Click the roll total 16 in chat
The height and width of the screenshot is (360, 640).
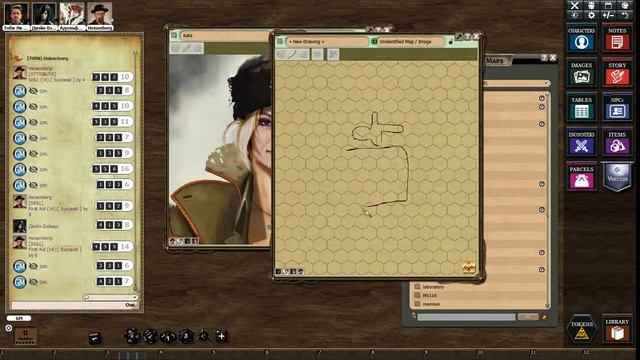(125, 169)
